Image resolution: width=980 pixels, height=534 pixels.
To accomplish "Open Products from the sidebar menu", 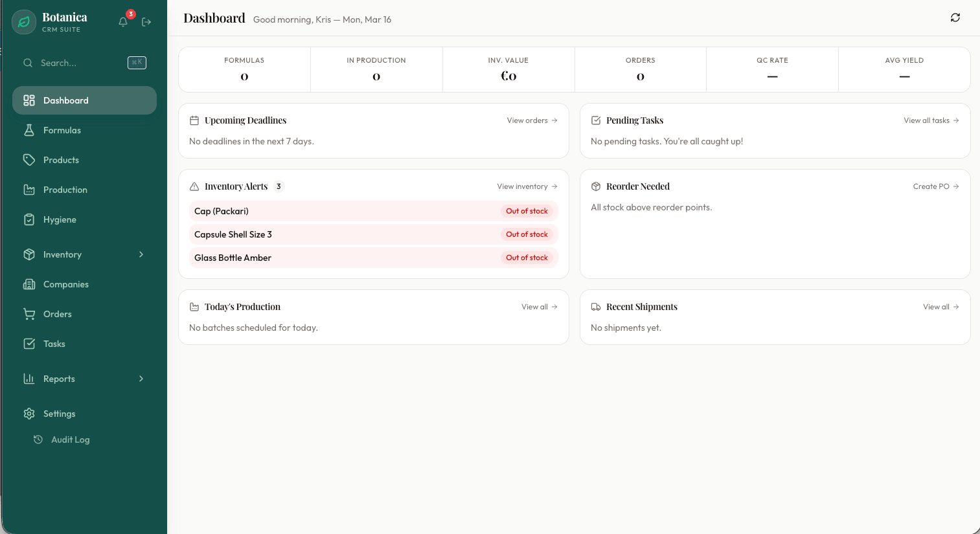I will [61, 160].
